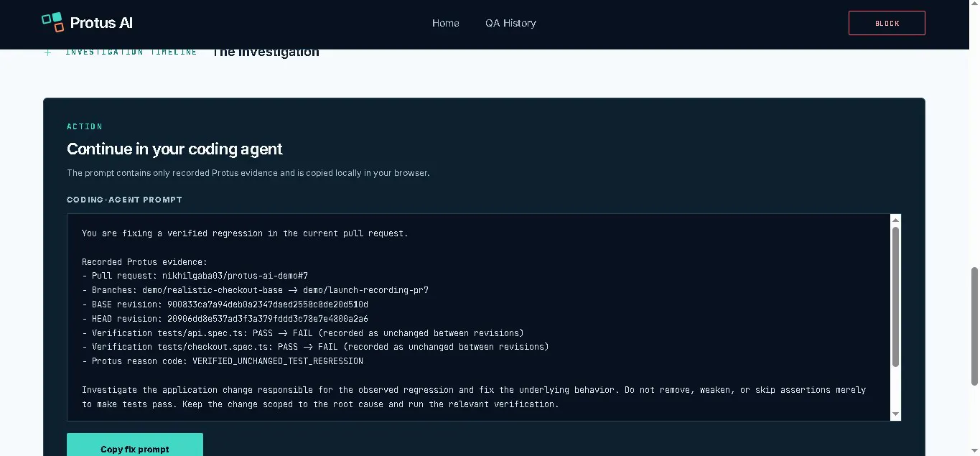Click line 'You are fixing a verified regression'
This screenshot has height=456, width=980.
[245, 233]
